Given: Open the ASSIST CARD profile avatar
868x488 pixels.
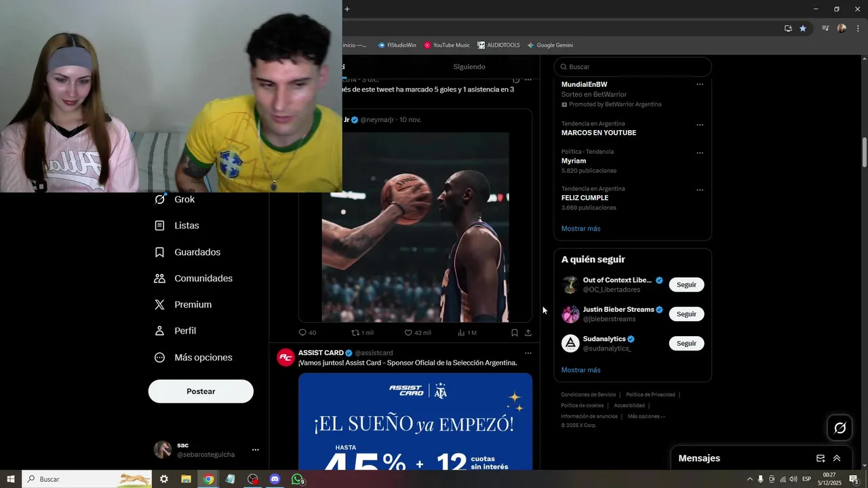Looking at the screenshot, I should (x=285, y=357).
